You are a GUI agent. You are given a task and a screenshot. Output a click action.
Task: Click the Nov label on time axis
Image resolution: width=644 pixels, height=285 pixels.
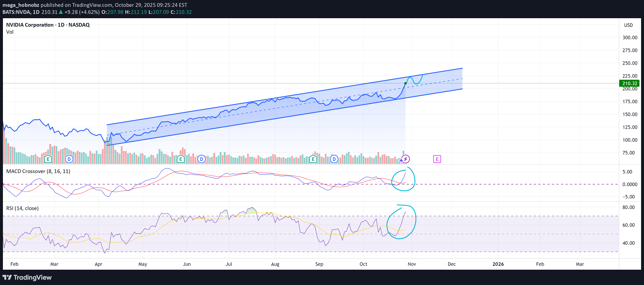[x=412, y=264]
